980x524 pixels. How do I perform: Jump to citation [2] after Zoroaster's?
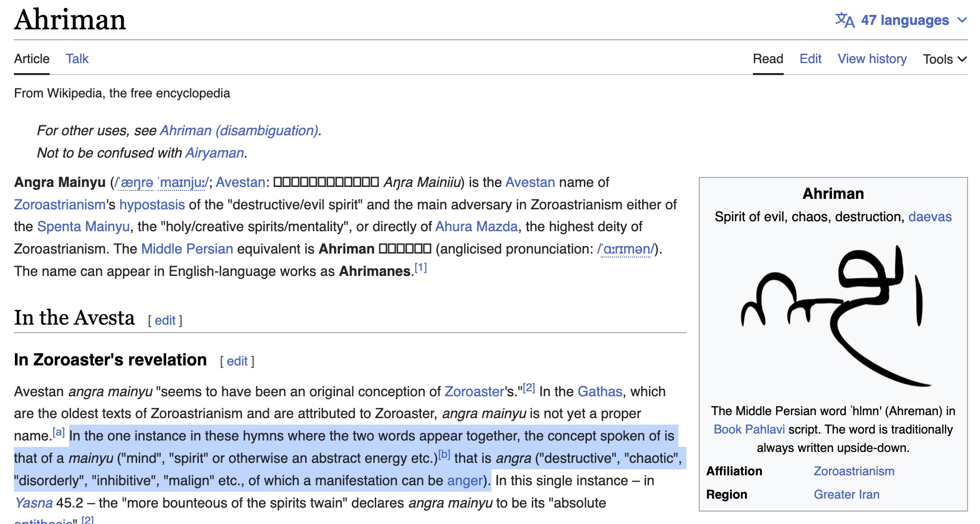(529, 388)
